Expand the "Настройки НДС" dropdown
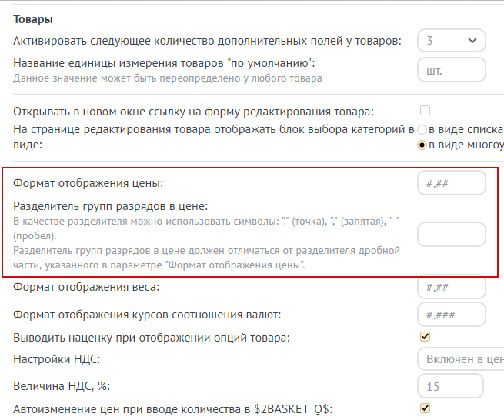This screenshot has width=504, height=420. 460,359
